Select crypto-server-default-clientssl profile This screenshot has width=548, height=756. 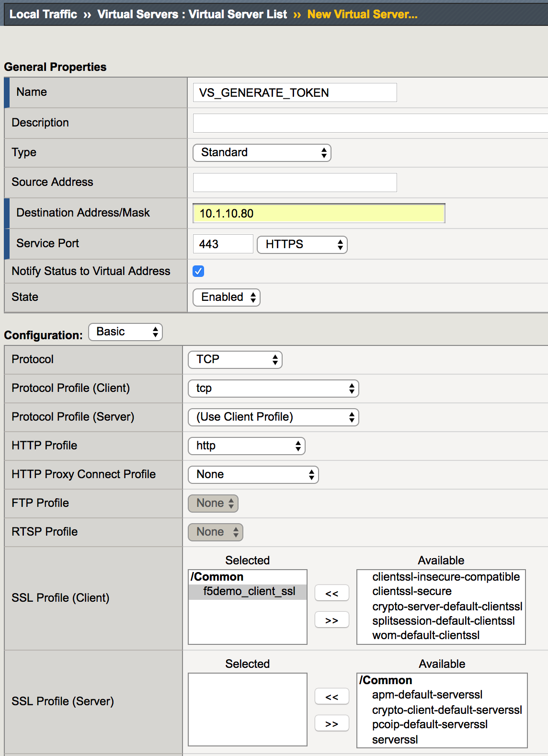[447, 607]
